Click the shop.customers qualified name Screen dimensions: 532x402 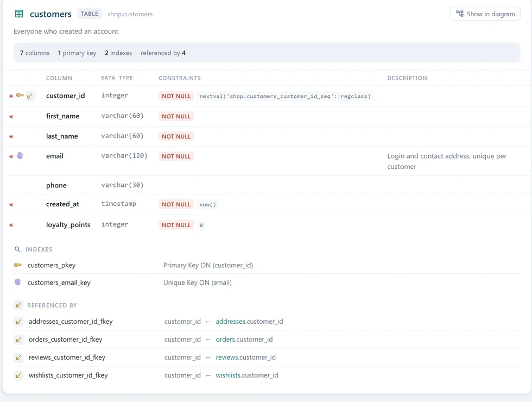tap(130, 14)
